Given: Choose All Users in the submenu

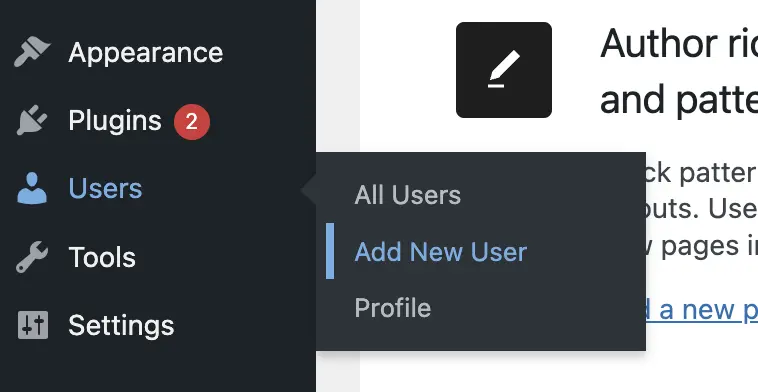Looking at the screenshot, I should (408, 195).
